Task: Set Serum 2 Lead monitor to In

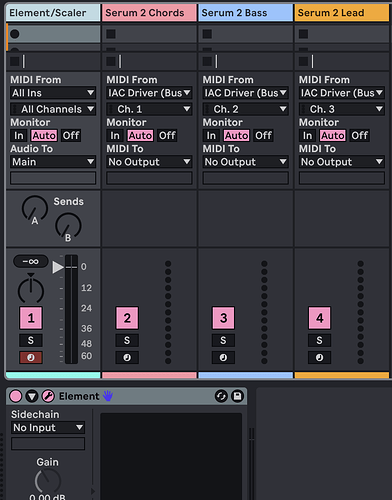Action: pos(307,136)
